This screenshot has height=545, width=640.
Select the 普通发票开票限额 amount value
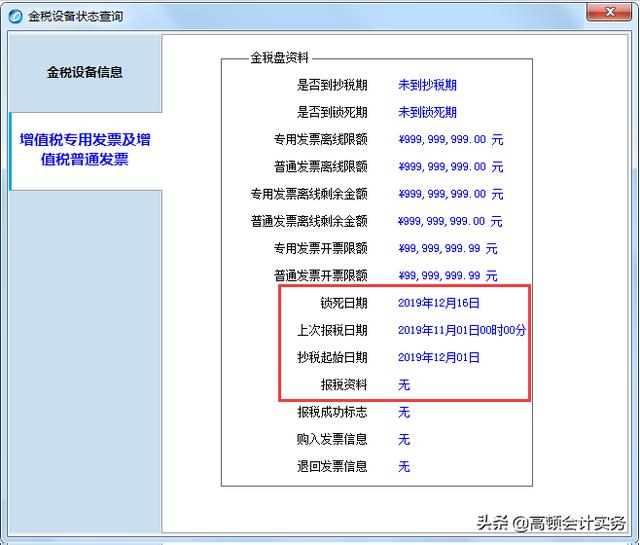click(x=448, y=276)
